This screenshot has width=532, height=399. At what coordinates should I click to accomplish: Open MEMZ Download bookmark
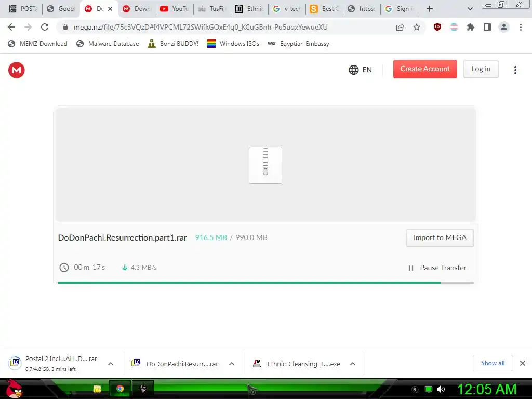(37, 44)
